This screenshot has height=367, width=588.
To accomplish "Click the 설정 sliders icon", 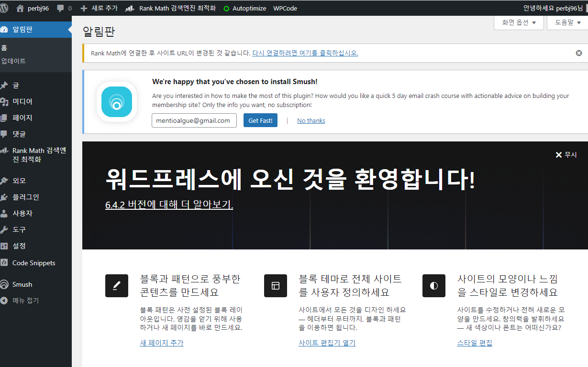I will pos(4,246).
